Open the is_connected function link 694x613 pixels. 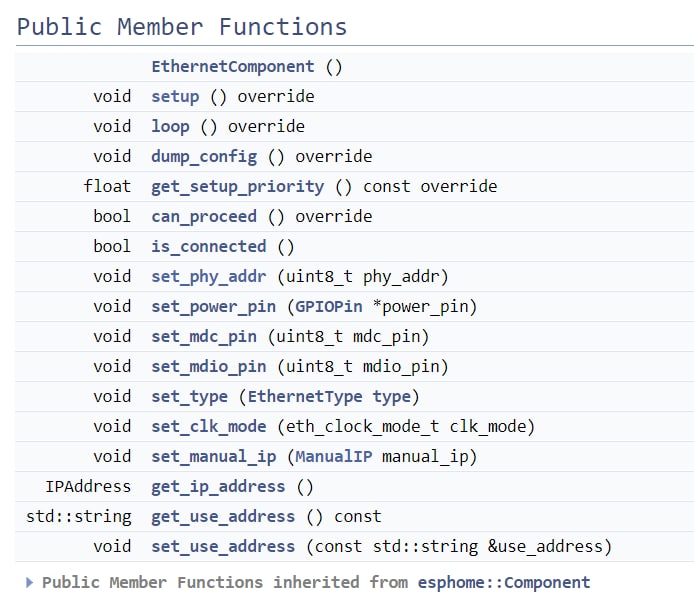coord(208,247)
